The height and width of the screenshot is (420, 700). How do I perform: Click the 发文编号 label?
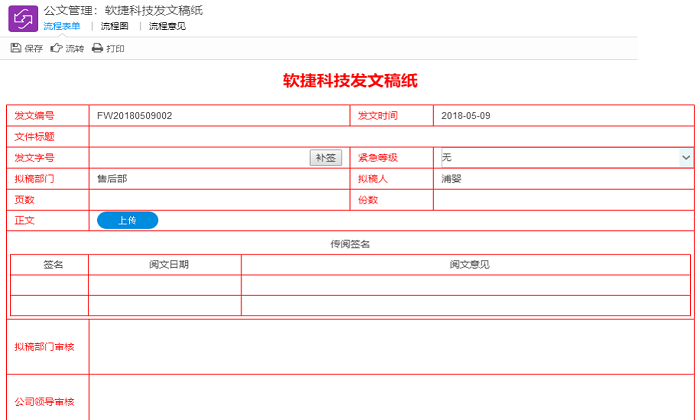coord(34,116)
